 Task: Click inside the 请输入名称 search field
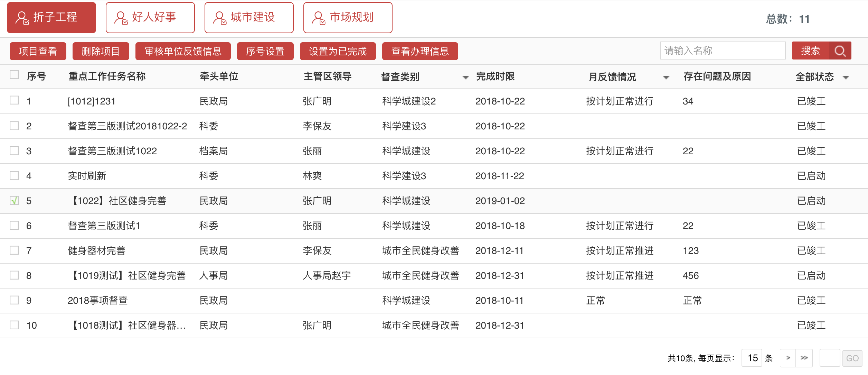(x=722, y=50)
